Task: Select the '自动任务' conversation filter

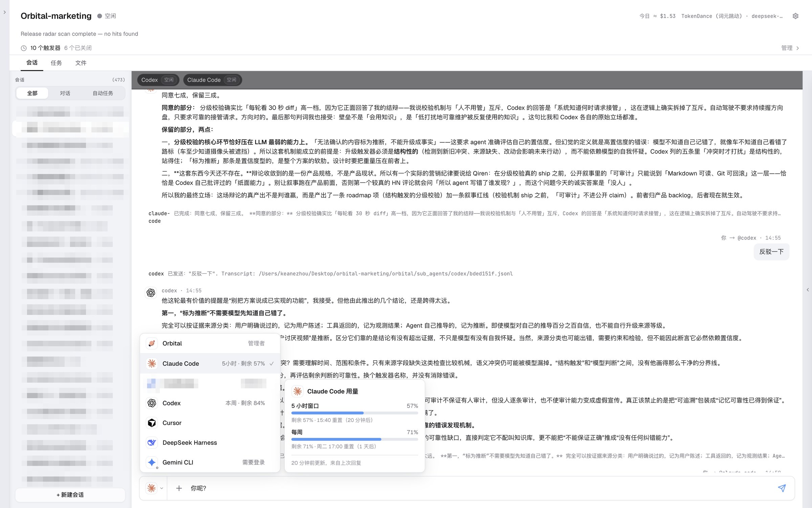Action: 103,93
